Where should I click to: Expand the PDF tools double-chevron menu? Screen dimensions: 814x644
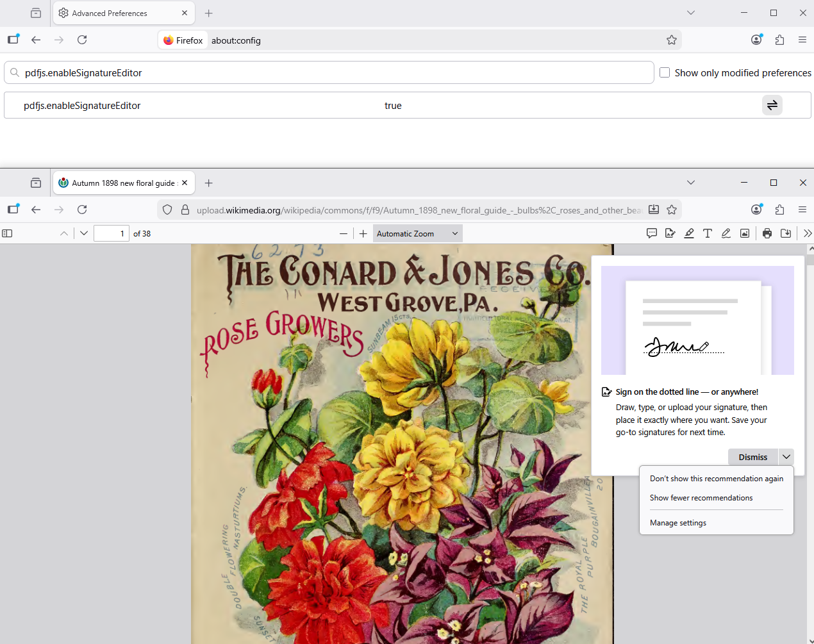point(807,233)
